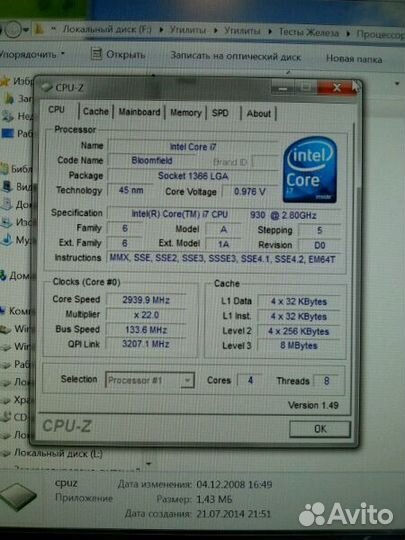Click the Code Name value Bloomfield

[152, 161]
